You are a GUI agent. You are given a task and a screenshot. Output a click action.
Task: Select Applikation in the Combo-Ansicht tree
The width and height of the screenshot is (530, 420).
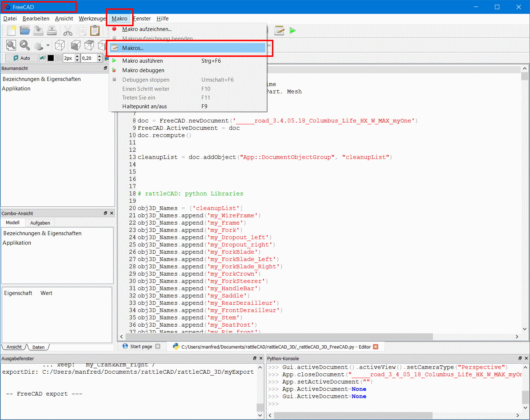[x=17, y=243]
